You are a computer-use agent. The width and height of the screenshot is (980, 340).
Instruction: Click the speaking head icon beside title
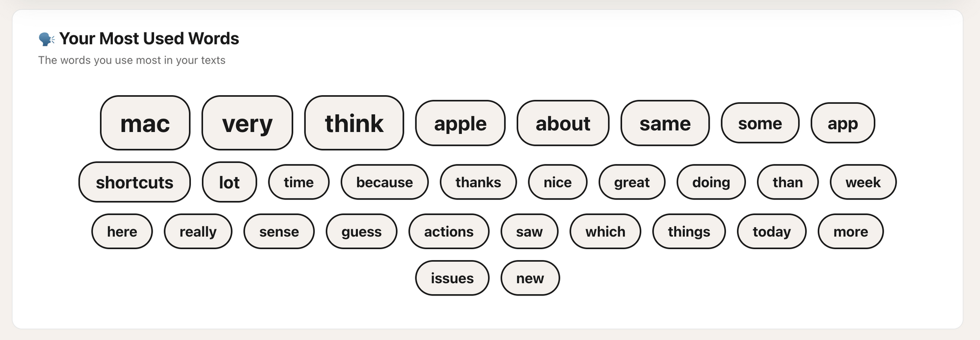[46, 39]
